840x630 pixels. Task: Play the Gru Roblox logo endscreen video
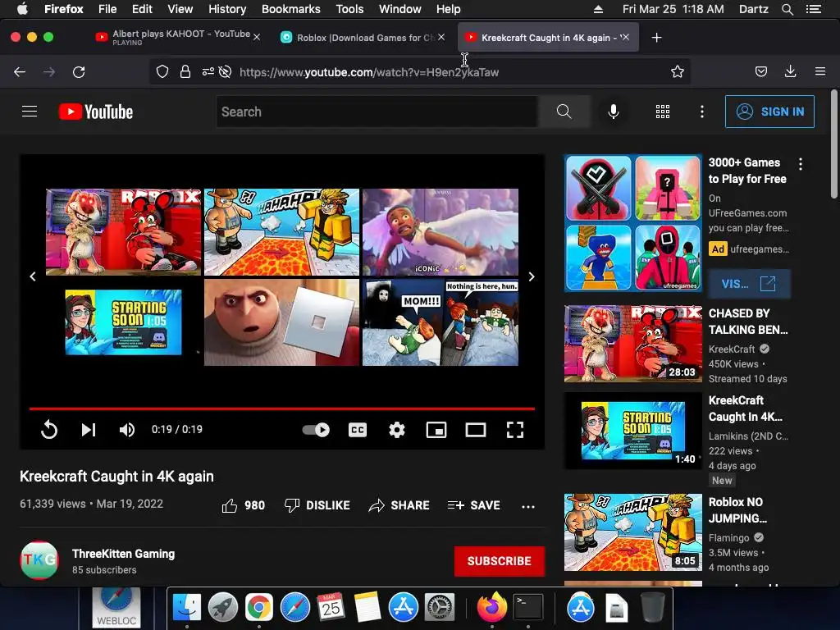[x=282, y=322]
